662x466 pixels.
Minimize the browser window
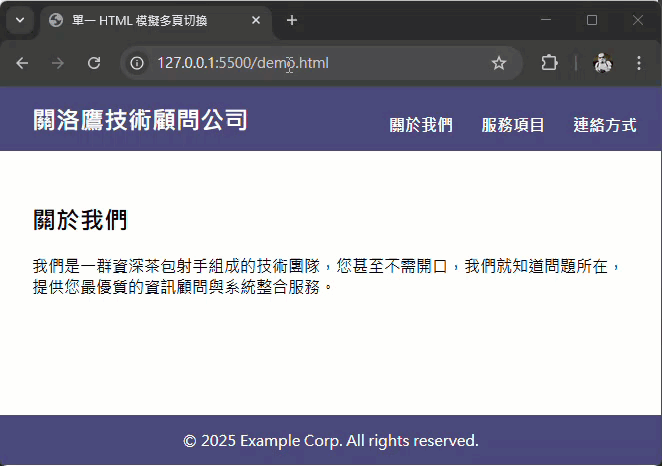coord(546,20)
